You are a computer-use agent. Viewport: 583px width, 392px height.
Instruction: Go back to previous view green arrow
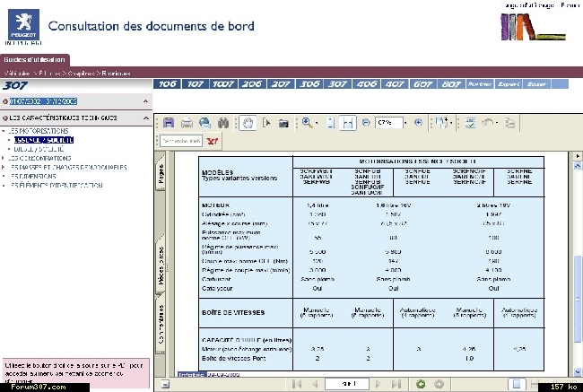[421, 384]
